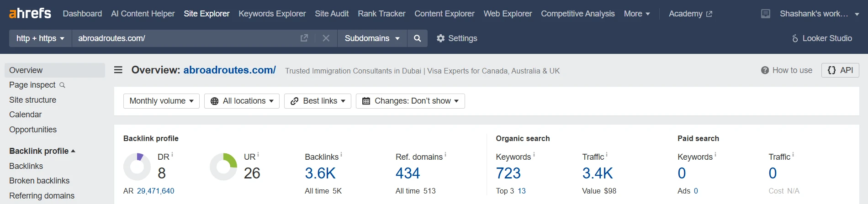The image size is (868, 204).
Task: Click the DR donut chart
Action: click(x=137, y=167)
